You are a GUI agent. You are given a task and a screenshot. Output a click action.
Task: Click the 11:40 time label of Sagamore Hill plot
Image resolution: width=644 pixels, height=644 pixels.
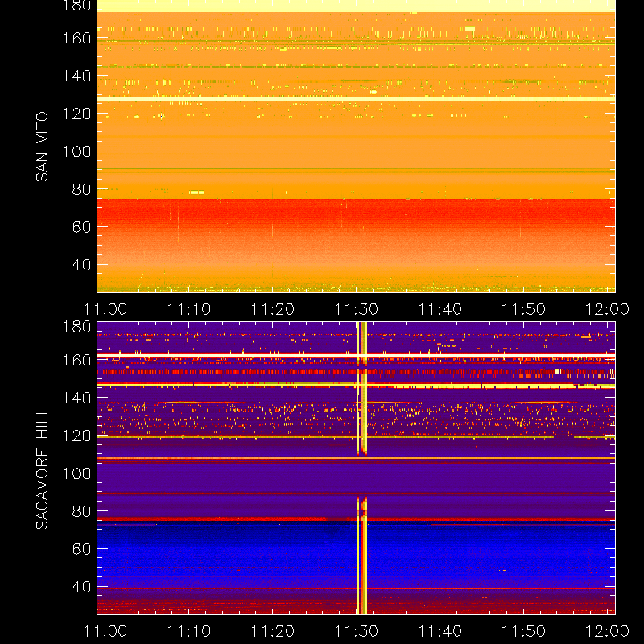pos(440,631)
